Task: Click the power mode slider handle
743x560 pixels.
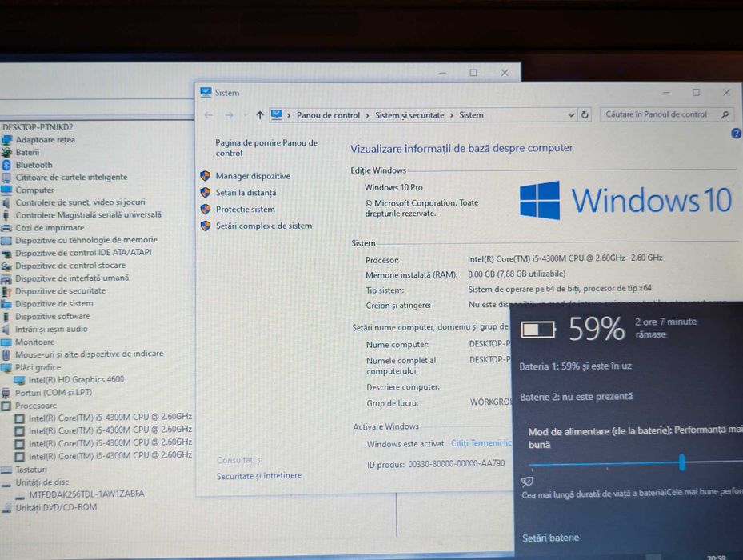Action: pyautogui.click(x=682, y=462)
